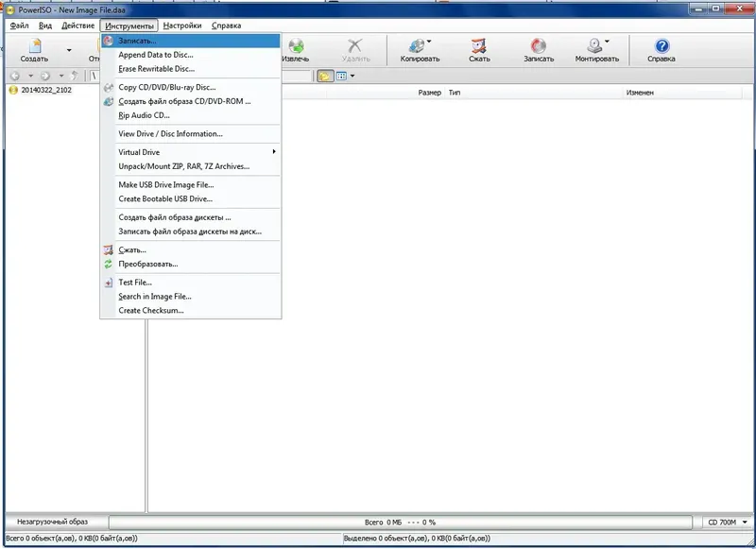Select Create Checksum... menu entry
The width and height of the screenshot is (756, 549).
coord(191,311)
